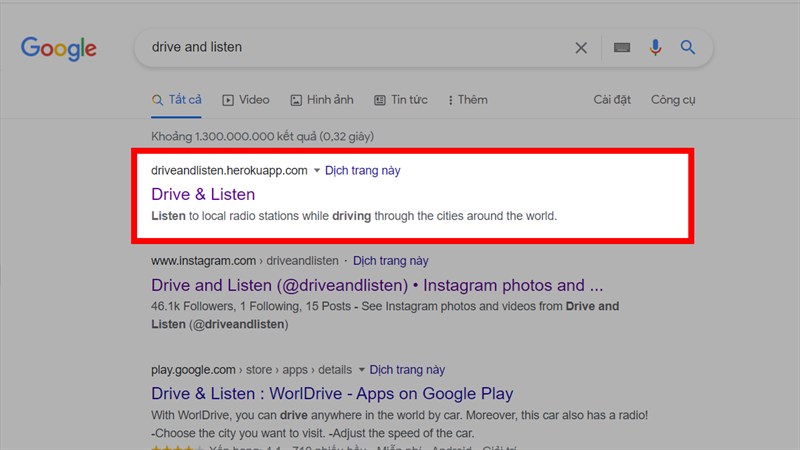Image resolution: width=800 pixels, height=450 pixels.
Task: Clear the search box with the X icon
Action: (581, 48)
